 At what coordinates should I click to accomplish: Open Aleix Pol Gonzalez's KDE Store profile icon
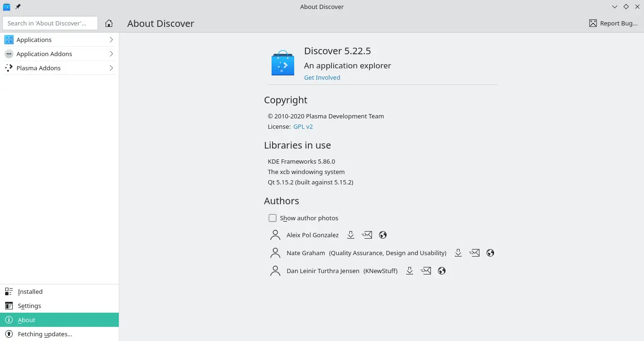tap(351, 235)
